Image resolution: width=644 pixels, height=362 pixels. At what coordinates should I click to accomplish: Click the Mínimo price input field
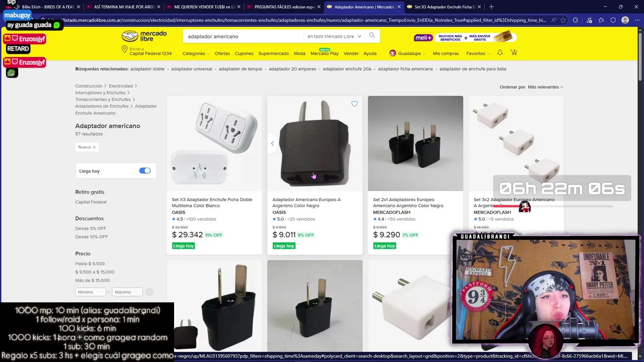pyautogui.click(x=91, y=292)
